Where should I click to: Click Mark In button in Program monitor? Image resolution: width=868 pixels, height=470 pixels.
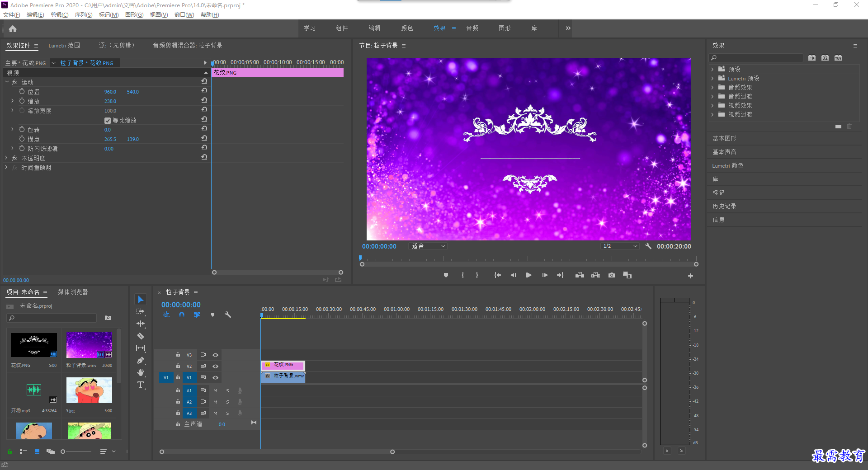point(462,275)
